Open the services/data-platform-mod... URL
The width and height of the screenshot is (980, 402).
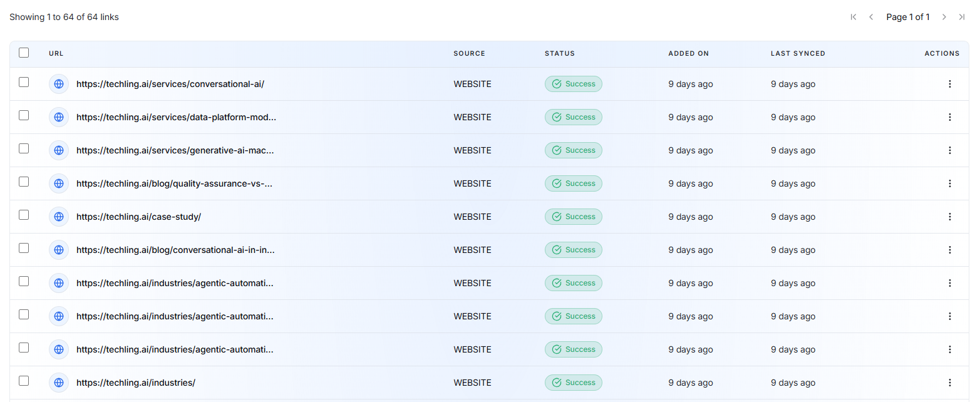tap(176, 117)
